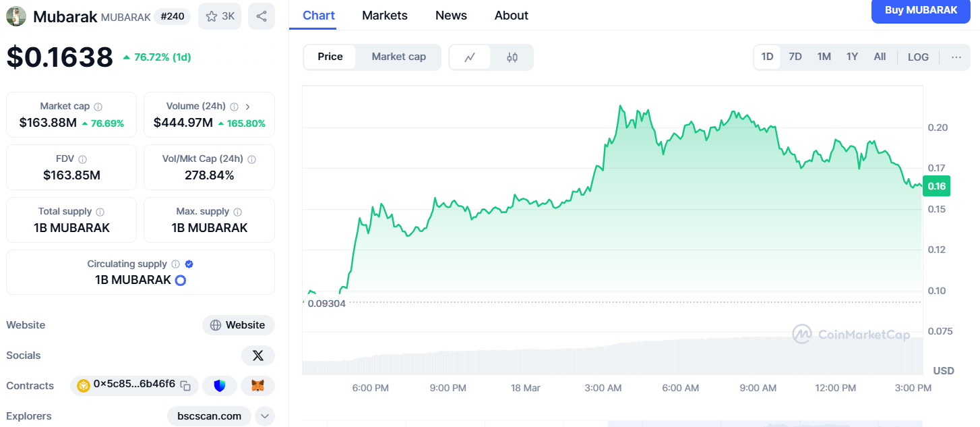Switch to candlestick chart view icon
Screen dimensions: 980x427
point(512,57)
